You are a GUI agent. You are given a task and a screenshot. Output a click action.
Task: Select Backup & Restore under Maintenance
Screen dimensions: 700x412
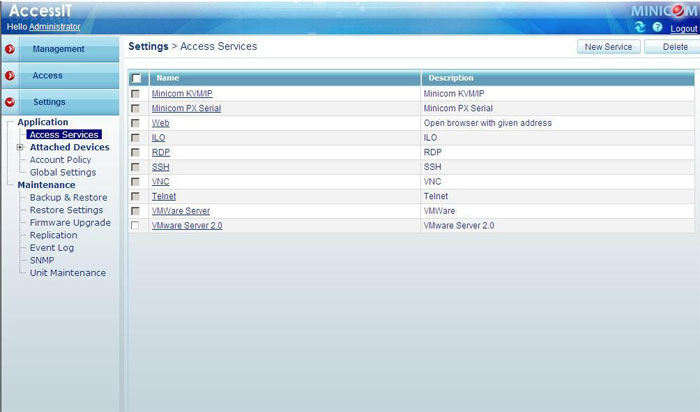(68, 198)
